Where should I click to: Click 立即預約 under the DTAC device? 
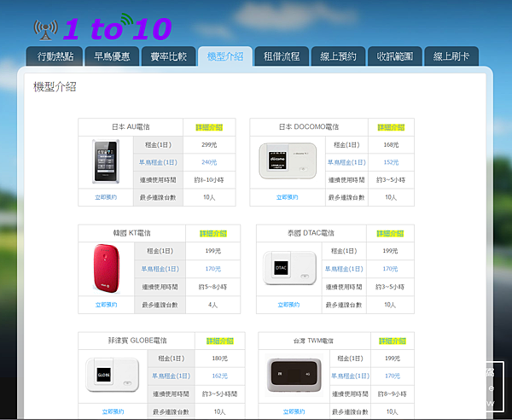pos(288,305)
